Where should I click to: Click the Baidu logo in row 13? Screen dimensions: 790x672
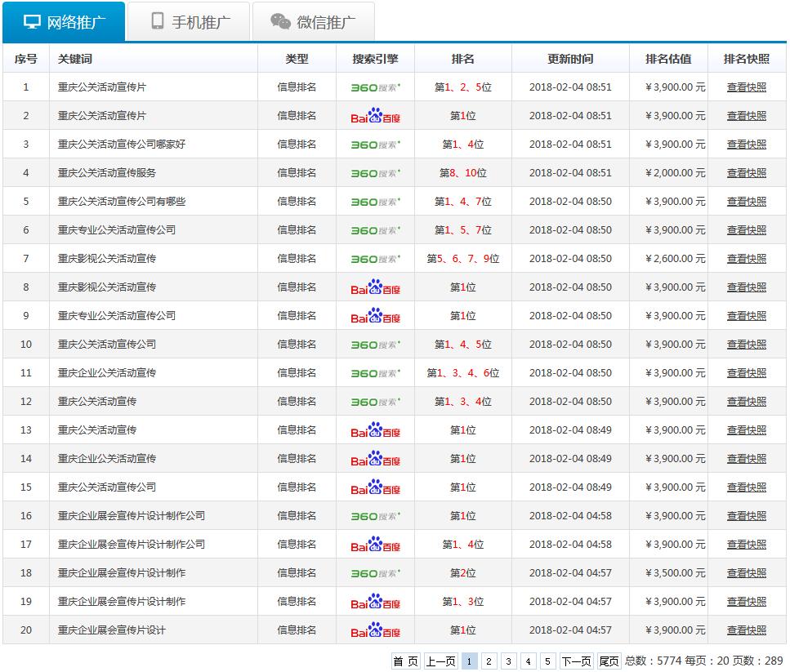coord(375,430)
